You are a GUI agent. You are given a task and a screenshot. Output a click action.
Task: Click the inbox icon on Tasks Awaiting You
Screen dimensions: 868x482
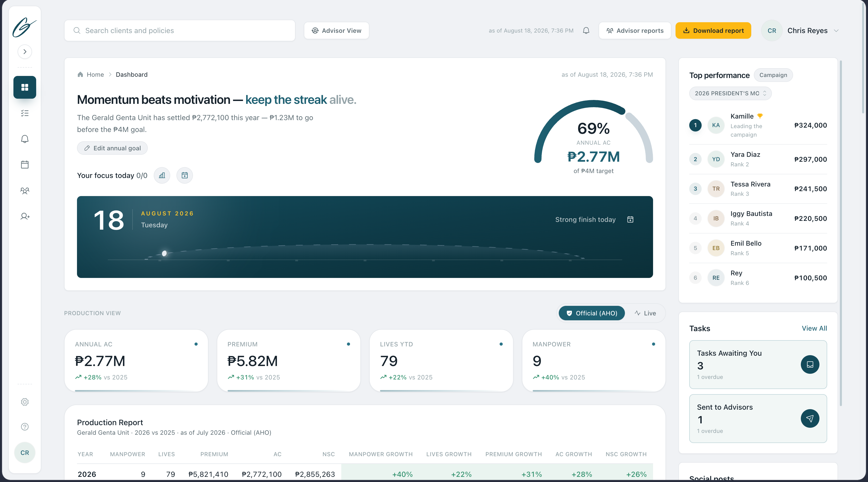coord(810,364)
